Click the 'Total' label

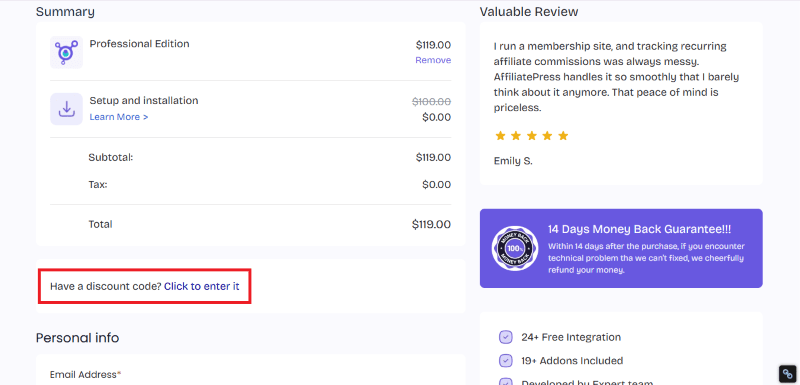pyautogui.click(x=101, y=224)
